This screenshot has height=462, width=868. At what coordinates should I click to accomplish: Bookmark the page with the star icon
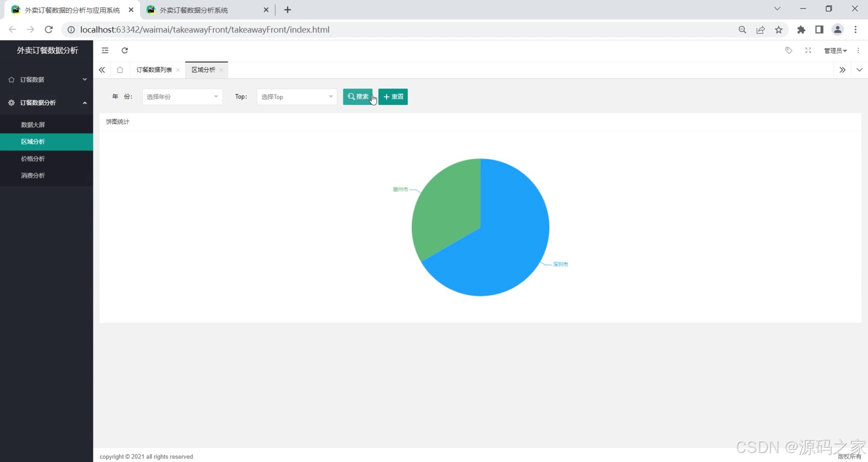click(779, 30)
